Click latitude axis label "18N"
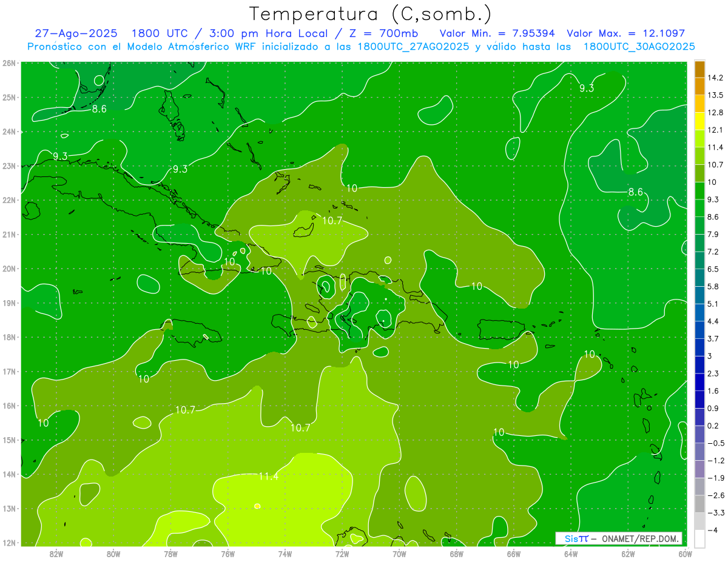The width and height of the screenshot is (728, 562). tap(9, 337)
